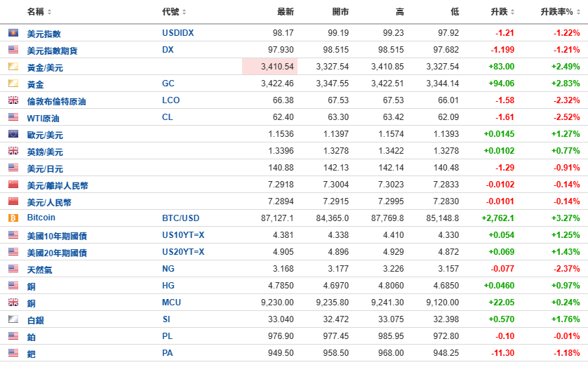Click the UK flag beside 倫敦布倫特原油
Viewport: 588px width, 365px height.
coord(13,100)
